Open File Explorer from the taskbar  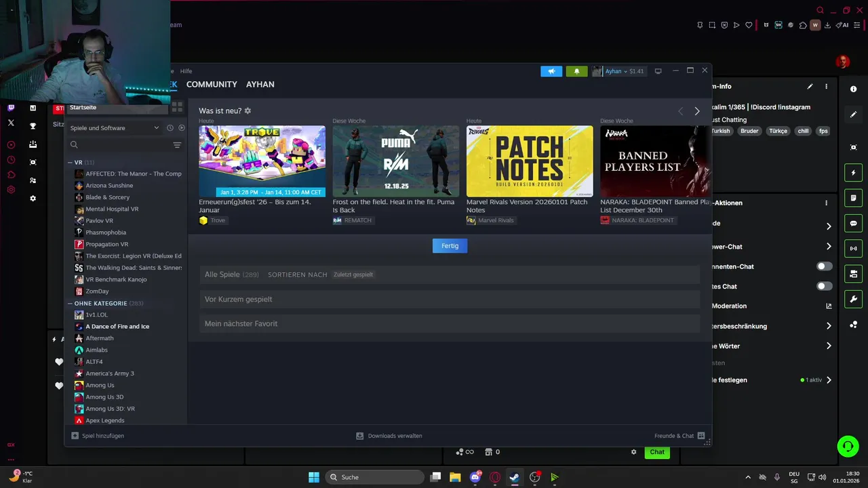pyautogui.click(x=456, y=477)
